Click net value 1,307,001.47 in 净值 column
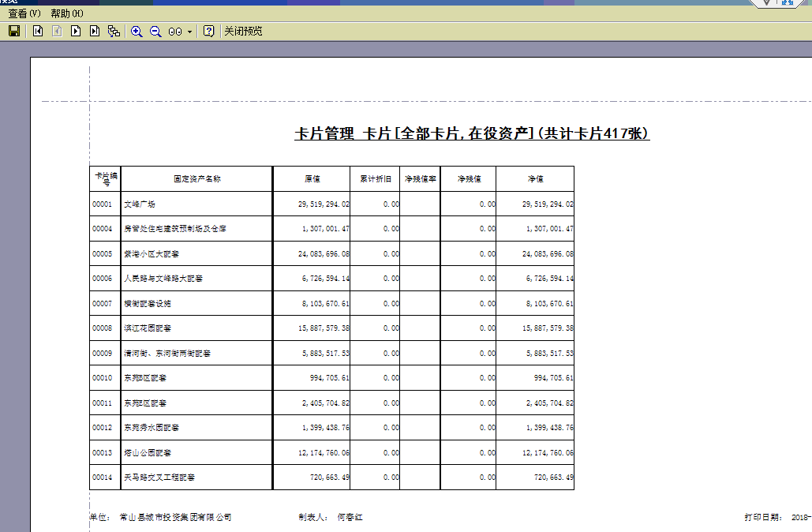 point(549,228)
